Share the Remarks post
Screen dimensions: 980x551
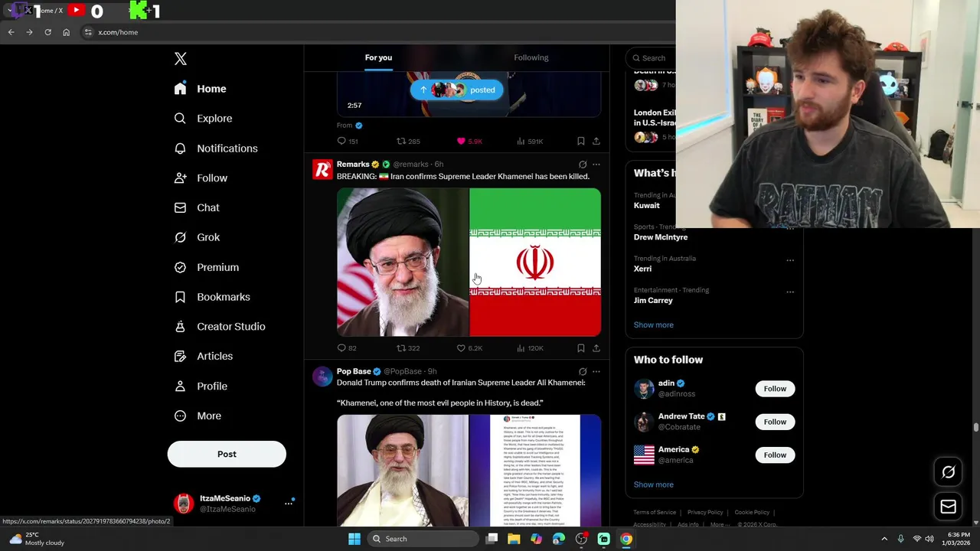(596, 348)
